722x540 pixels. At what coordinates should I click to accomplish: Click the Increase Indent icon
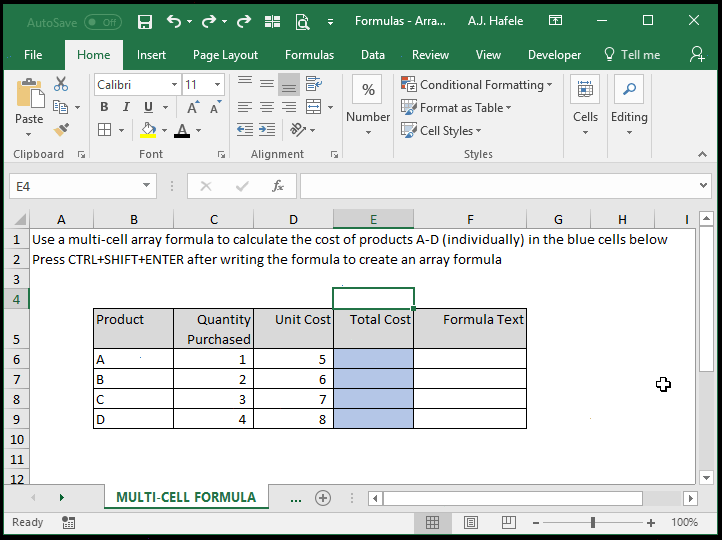[267, 130]
